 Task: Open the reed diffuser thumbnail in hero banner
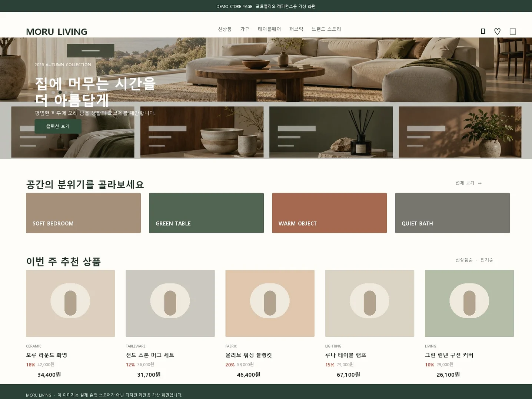click(x=331, y=132)
